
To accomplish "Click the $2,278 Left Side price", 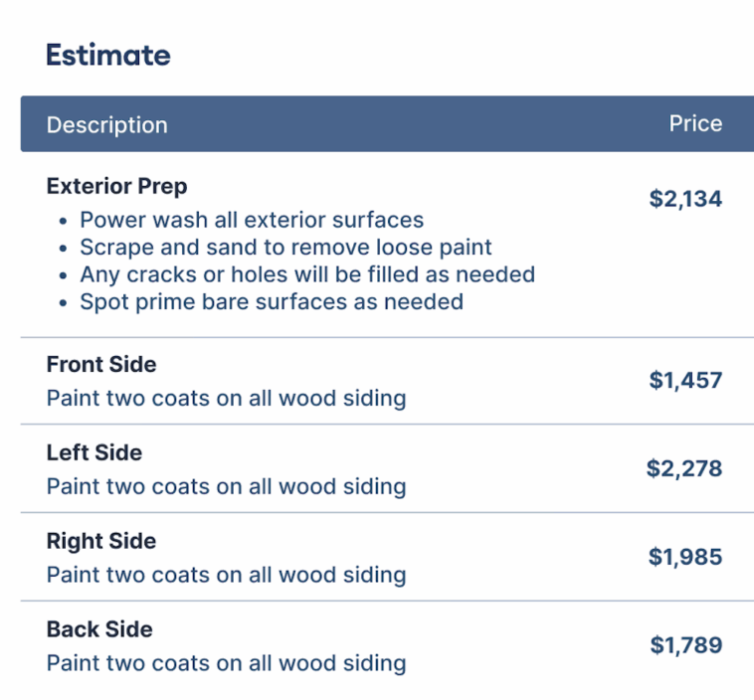I will pos(684,468).
